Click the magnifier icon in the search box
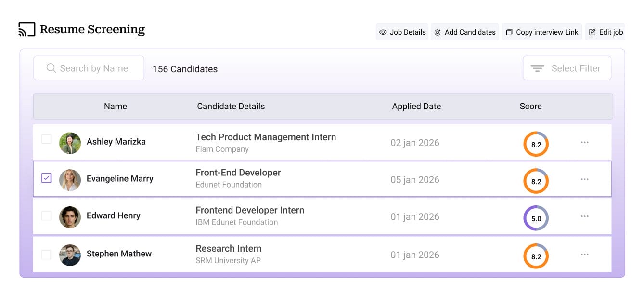The width and height of the screenshot is (644, 295). click(x=51, y=68)
